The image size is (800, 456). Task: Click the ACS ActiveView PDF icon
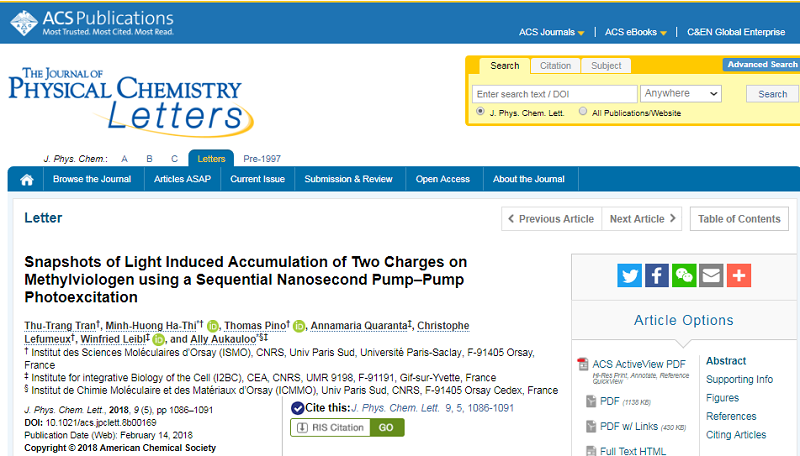583,364
